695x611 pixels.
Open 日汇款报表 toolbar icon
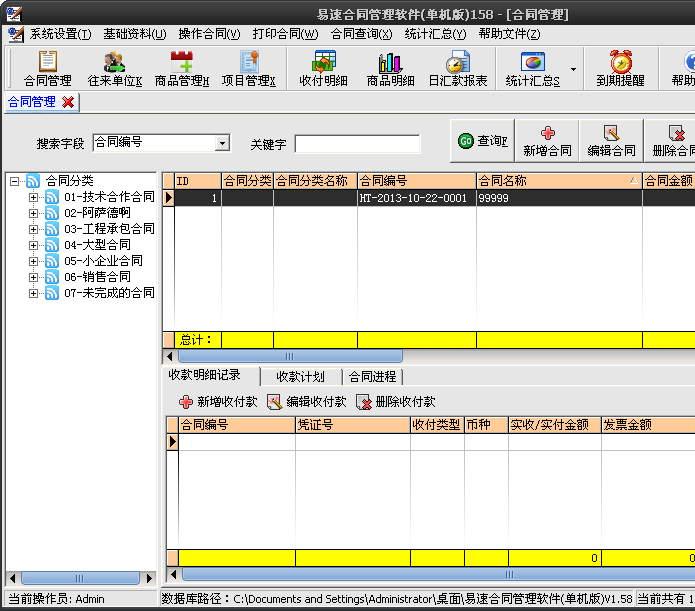point(457,61)
